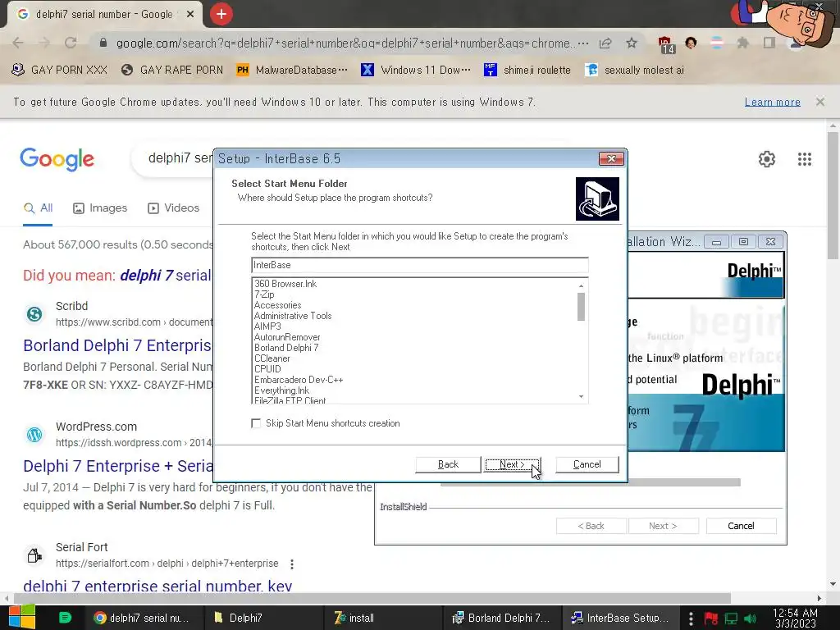Show hidden tray icons via dots
Viewport: 840px width, 630px height.
(x=691, y=619)
